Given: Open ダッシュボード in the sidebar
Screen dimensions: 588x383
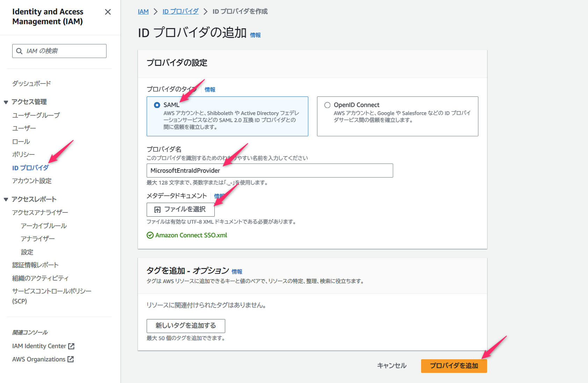Looking at the screenshot, I should click(x=31, y=84).
